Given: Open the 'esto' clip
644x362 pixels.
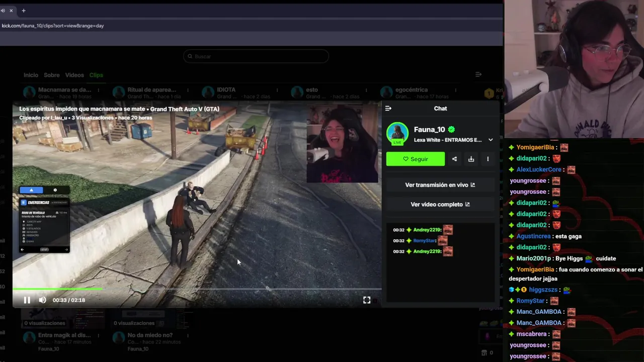Looking at the screenshot, I should pyautogui.click(x=312, y=90).
